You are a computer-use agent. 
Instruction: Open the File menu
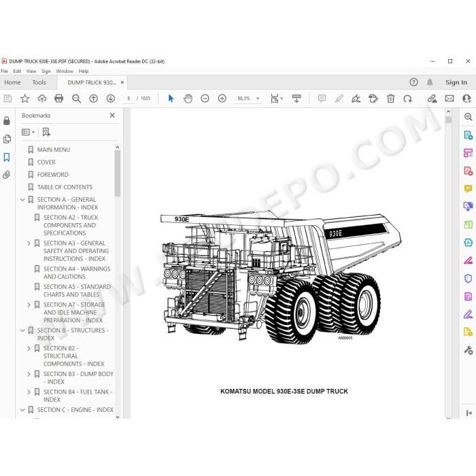click(4, 71)
